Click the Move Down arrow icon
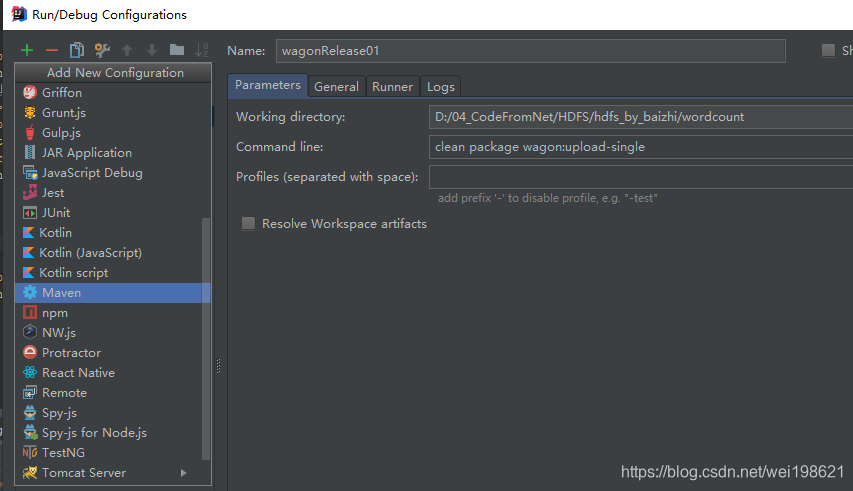This screenshot has height=491, width=853. [x=152, y=51]
